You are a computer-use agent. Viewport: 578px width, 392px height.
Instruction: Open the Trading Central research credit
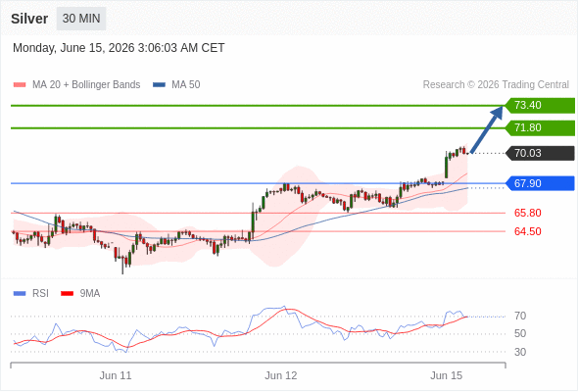pos(496,85)
